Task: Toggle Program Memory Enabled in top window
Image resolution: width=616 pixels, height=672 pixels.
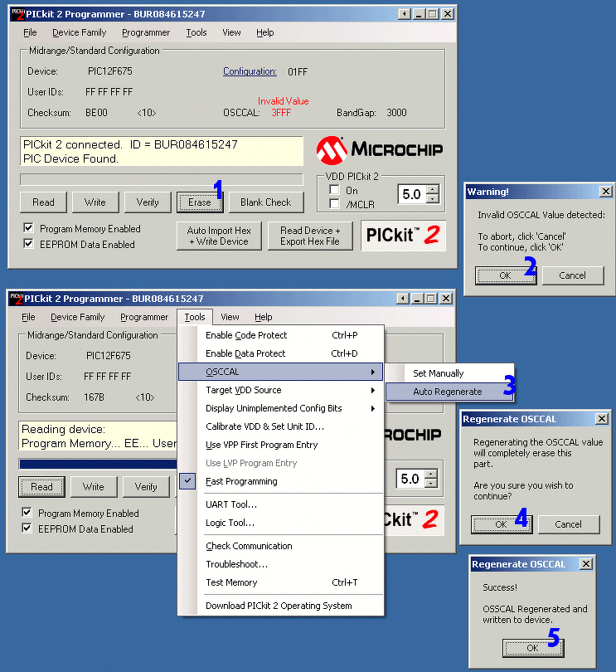Action: pos(28,228)
